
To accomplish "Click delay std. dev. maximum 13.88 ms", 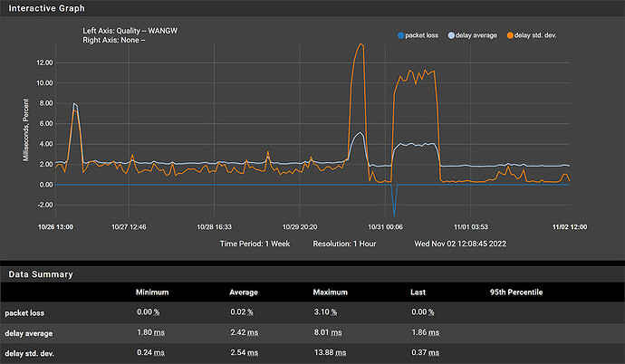I will point(330,353).
